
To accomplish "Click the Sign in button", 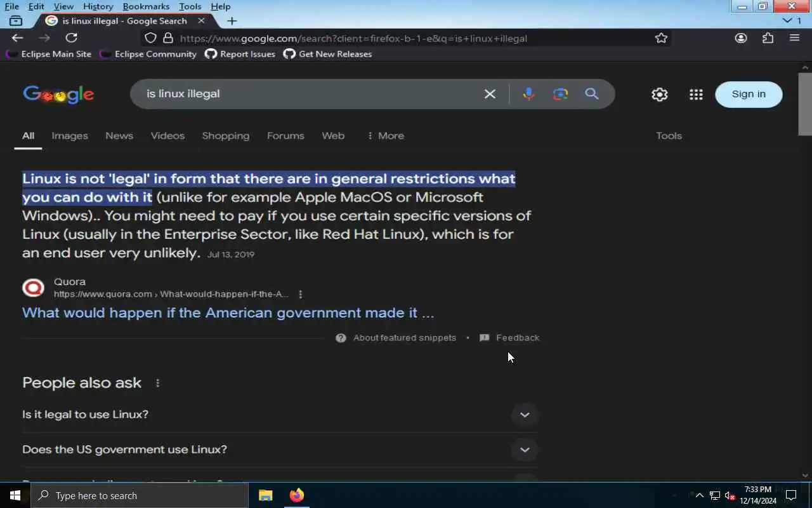I will pyautogui.click(x=749, y=94).
